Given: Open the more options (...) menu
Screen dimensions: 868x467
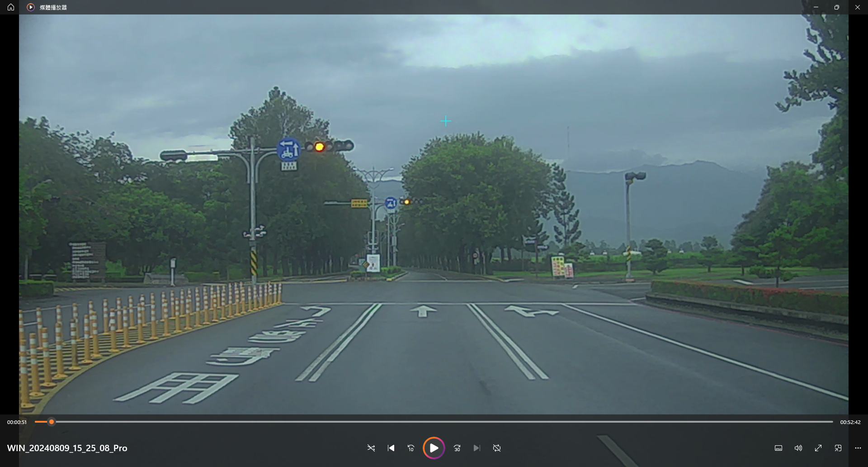Looking at the screenshot, I should (858, 448).
